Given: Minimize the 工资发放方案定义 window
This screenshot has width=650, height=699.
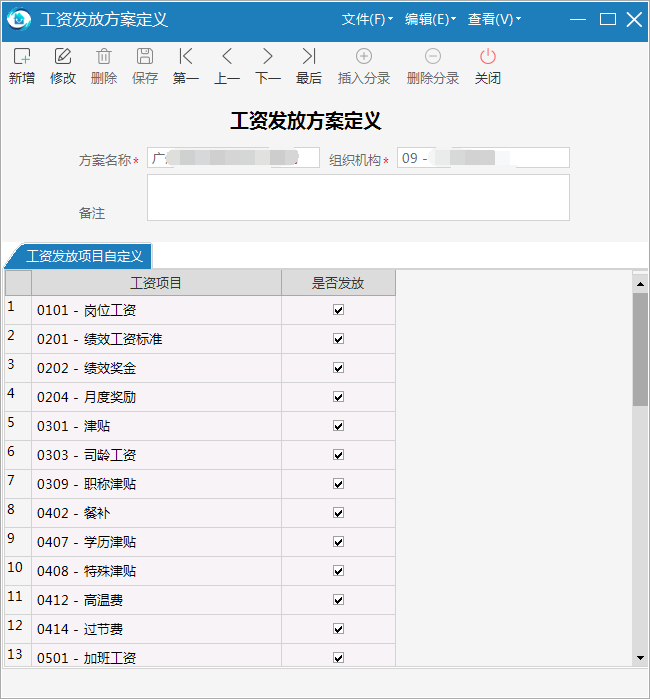Looking at the screenshot, I should pyautogui.click(x=578, y=19).
